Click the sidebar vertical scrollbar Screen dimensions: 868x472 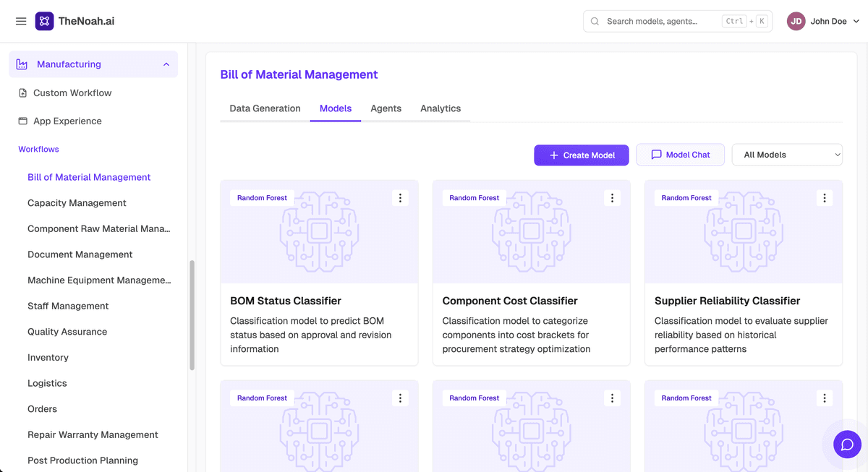coord(192,315)
